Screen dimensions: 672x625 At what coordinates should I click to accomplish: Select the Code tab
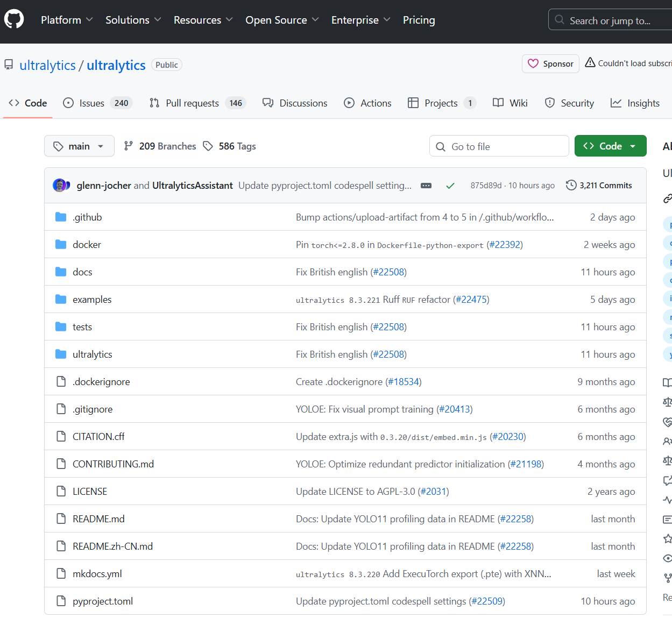[28, 103]
